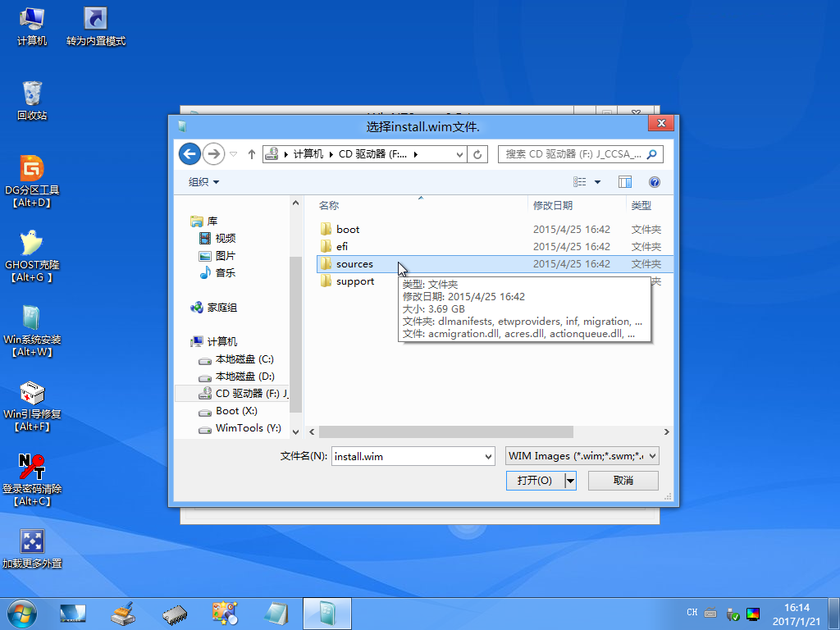840x630 pixels.
Task: Open the view options dropdown arrow
Action: (x=597, y=182)
